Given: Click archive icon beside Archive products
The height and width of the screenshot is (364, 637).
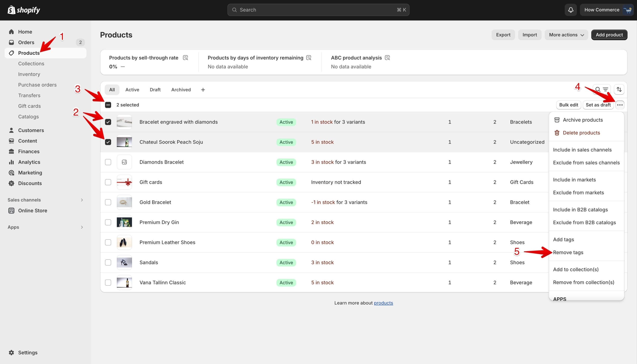Looking at the screenshot, I should (x=557, y=120).
